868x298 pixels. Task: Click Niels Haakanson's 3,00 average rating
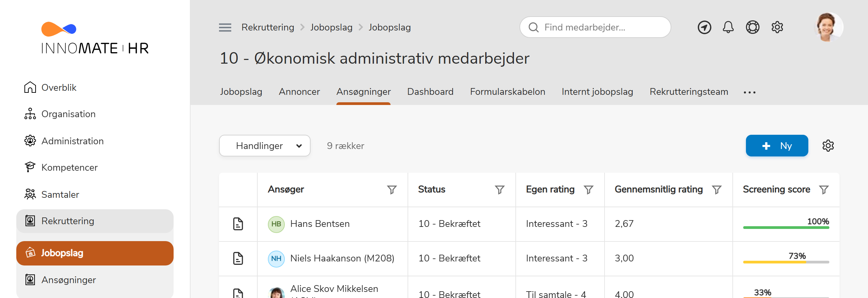coord(624,258)
